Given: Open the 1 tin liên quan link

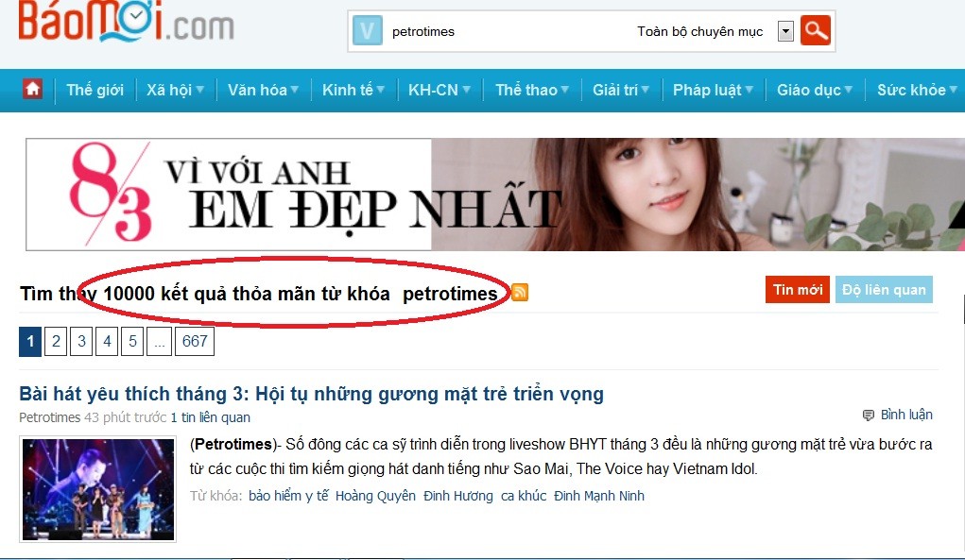Looking at the screenshot, I should click(x=211, y=417).
